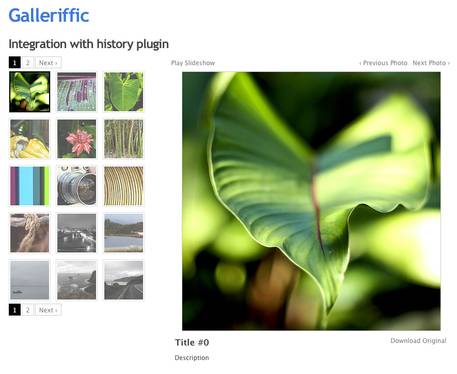The width and height of the screenshot is (457, 374).
Task: Click the 'Title #0' caption
Action: coord(192,343)
